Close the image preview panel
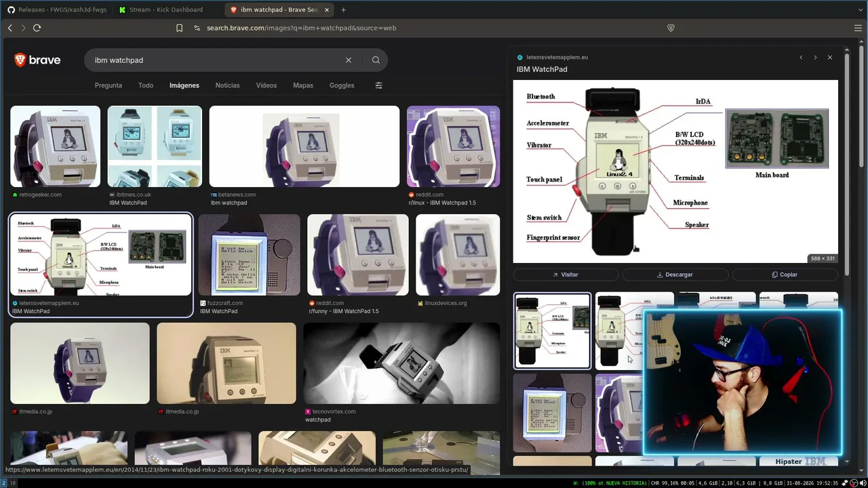Image resolution: width=868 pixels, height=488 pixels. pyautogui.click(x=829, y=58)
